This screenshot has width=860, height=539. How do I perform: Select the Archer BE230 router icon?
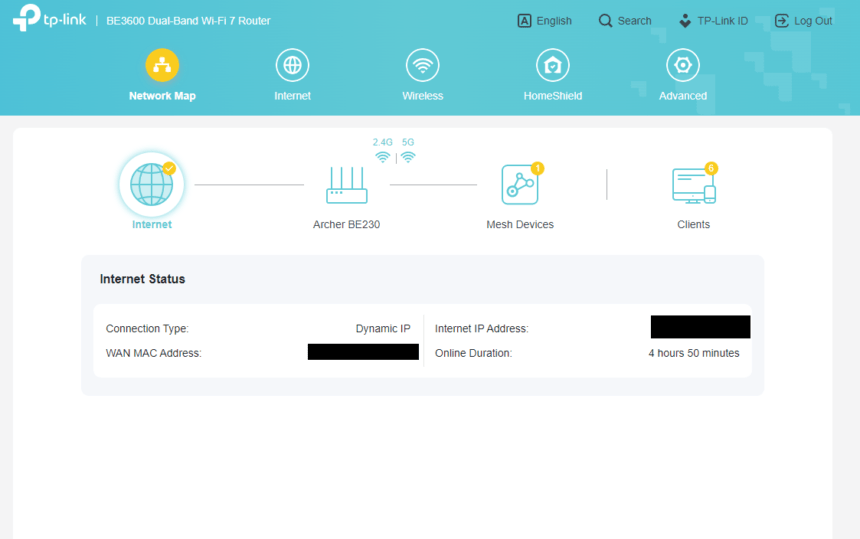347,185
